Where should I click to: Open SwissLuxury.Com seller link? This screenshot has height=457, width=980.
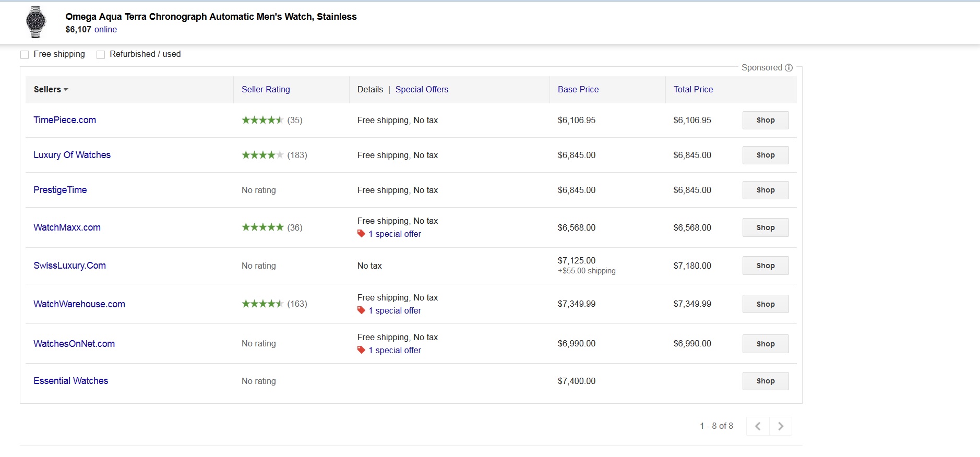tap(69, 266)
